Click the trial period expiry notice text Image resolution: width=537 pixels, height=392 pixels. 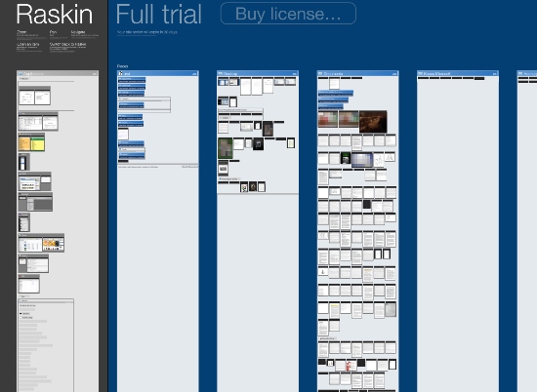click(x=146, y=32)
